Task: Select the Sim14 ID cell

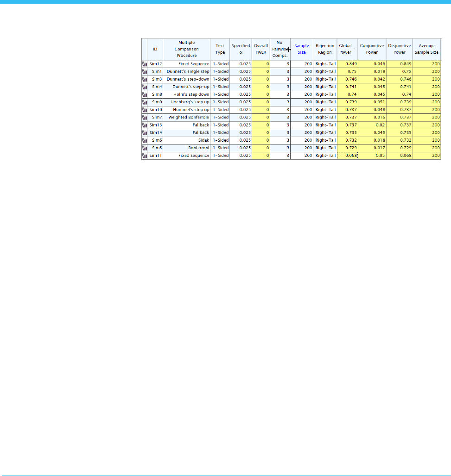Action: 155,133
